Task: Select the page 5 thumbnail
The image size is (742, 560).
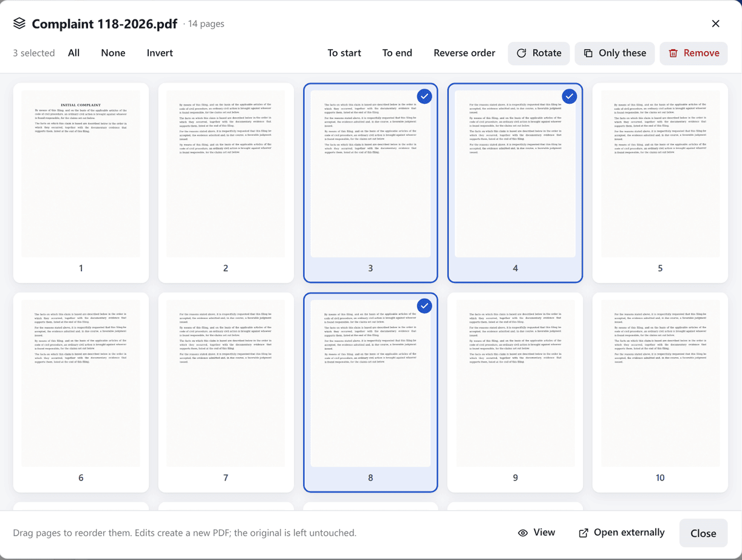Action: 660,183
